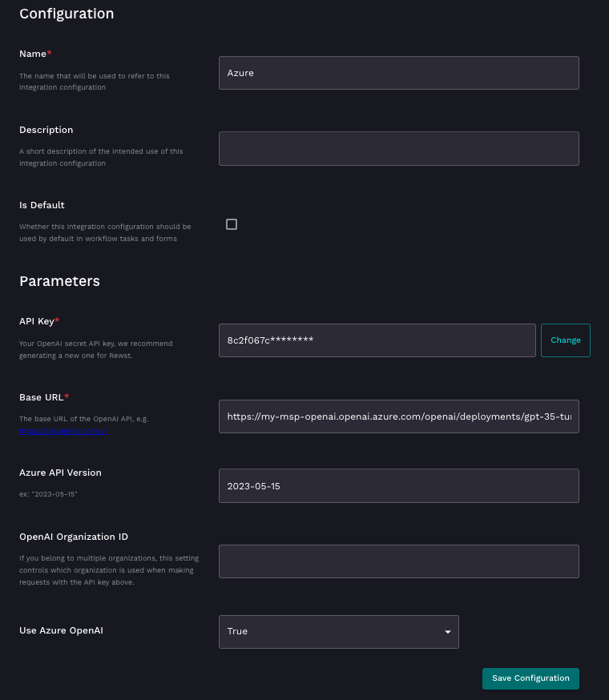
Task: Click the Azure API Version field
Action: (398, 486)
